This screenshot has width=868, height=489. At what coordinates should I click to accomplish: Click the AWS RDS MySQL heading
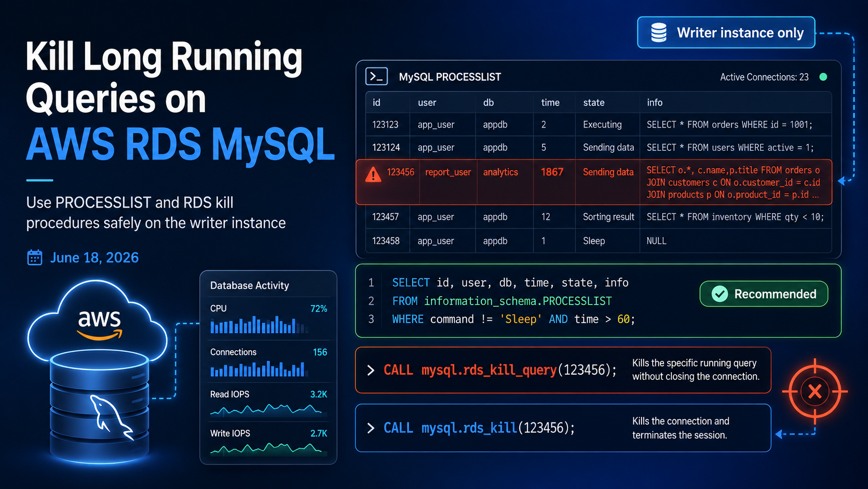pos(180,144)
